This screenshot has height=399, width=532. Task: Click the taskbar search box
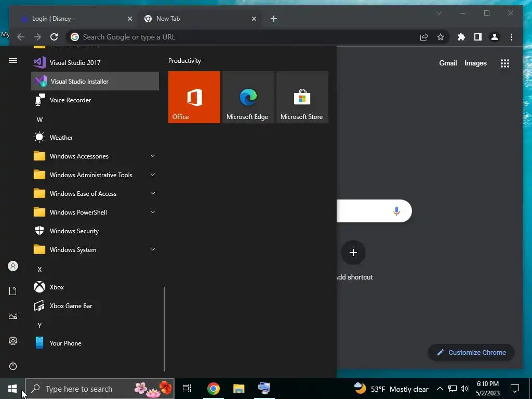pyautogui.click(x=100, y=389)
